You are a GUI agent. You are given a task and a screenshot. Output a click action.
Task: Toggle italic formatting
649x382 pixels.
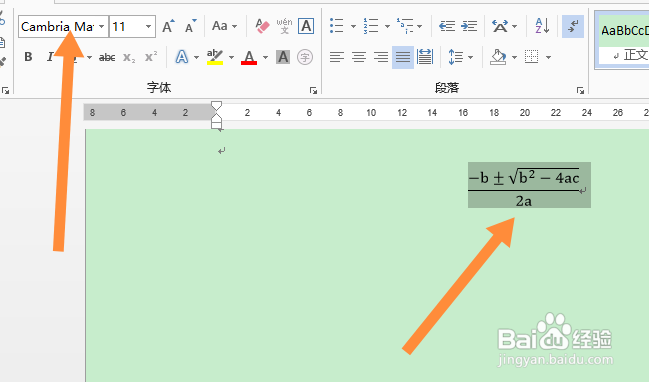coord(50,57)
